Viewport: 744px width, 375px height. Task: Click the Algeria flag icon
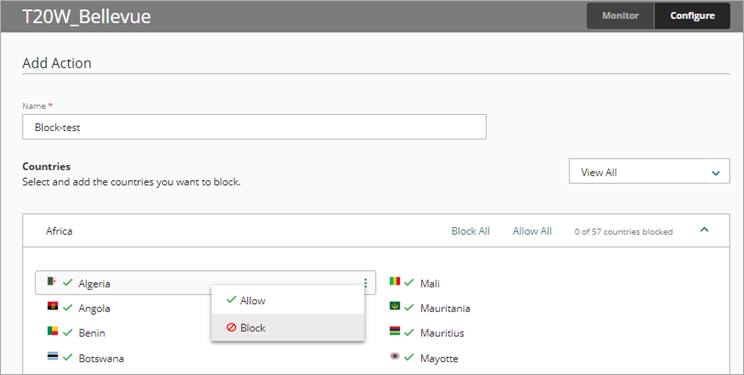[x=52, y=281]
